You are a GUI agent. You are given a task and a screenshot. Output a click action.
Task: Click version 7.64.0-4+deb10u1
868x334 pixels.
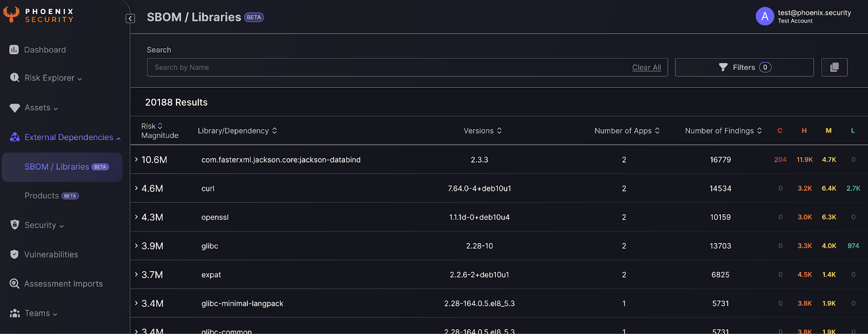480,189
